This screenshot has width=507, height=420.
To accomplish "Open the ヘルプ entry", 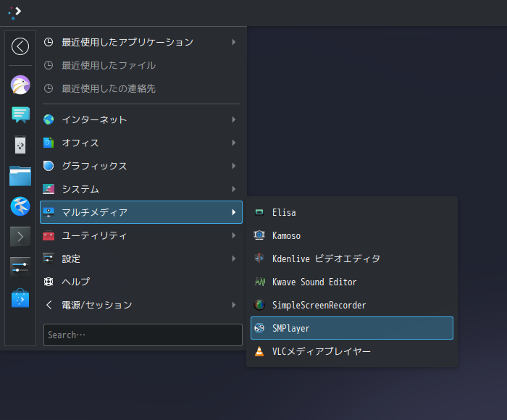I will tap(141, 282).
